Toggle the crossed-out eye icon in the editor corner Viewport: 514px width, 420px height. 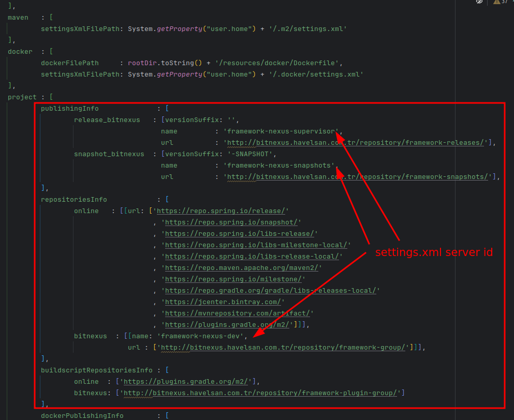tap(479, 2)
